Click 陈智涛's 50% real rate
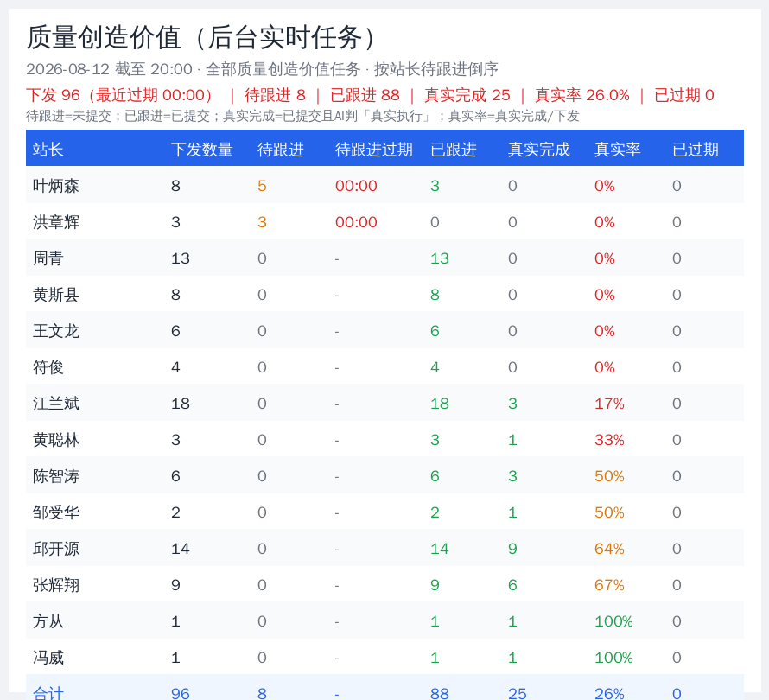This screenshot has height=700, width=769. pyautogui.click(x=609, y=476)
